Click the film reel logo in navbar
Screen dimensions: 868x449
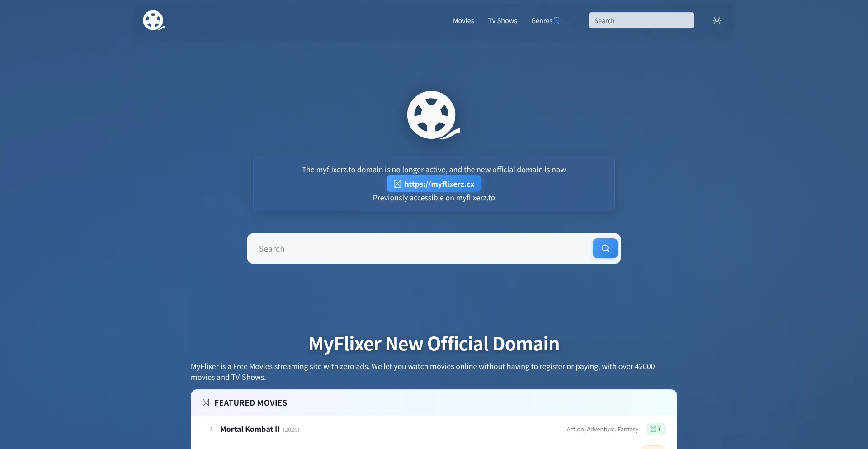(154, 20)
